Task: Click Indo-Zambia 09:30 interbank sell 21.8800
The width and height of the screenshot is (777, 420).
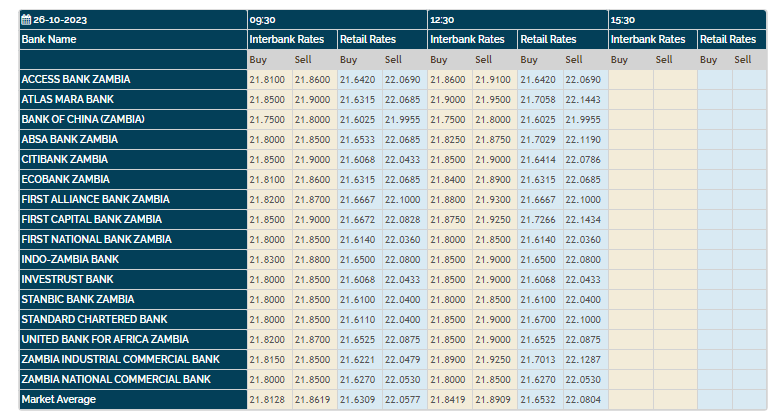Action: point(312,260)
